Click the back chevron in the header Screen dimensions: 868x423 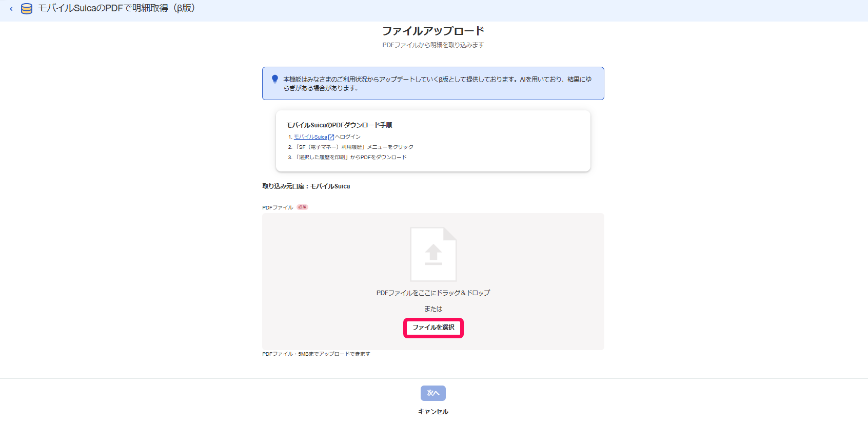(11, 9)
